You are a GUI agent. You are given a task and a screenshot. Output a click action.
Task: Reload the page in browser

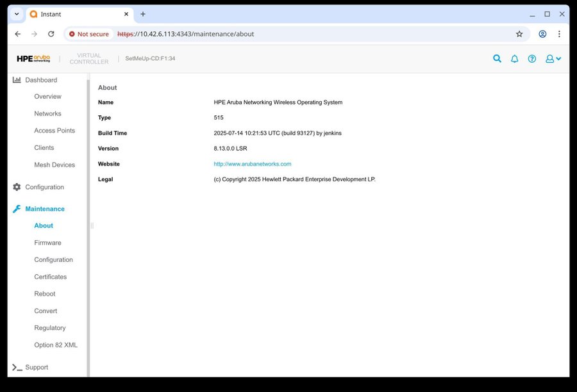pos(51,34)
